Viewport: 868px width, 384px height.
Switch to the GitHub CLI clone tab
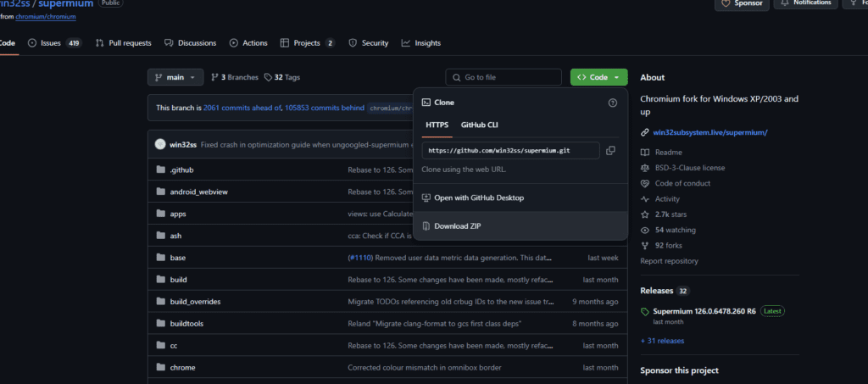click(480, 125)
